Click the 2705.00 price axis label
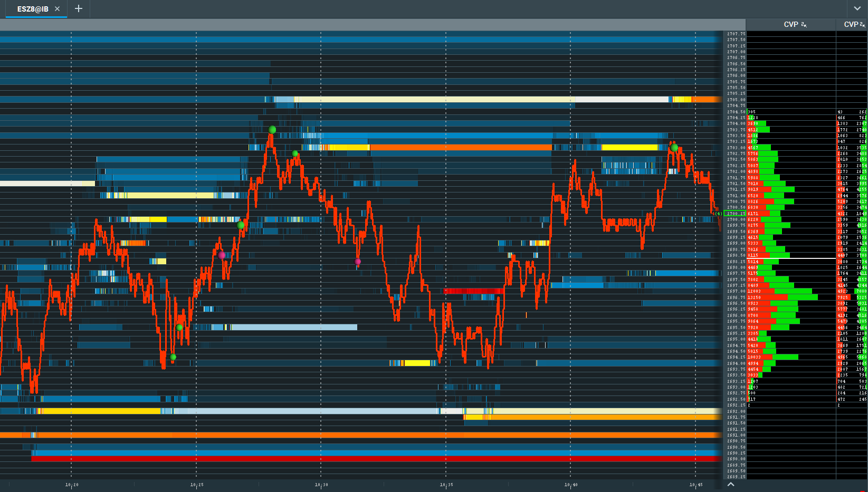Screen dimensions: 868x492 pyautogui.click(x=736, y=100)
